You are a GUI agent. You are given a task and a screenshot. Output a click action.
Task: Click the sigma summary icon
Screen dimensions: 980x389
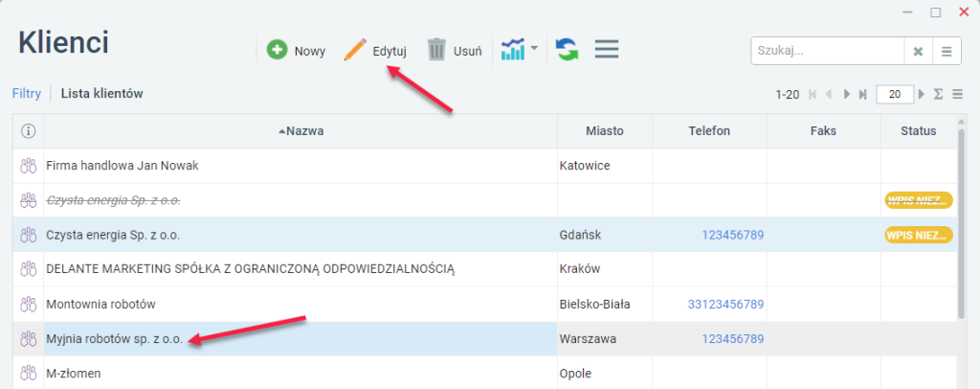coord(938,95)
